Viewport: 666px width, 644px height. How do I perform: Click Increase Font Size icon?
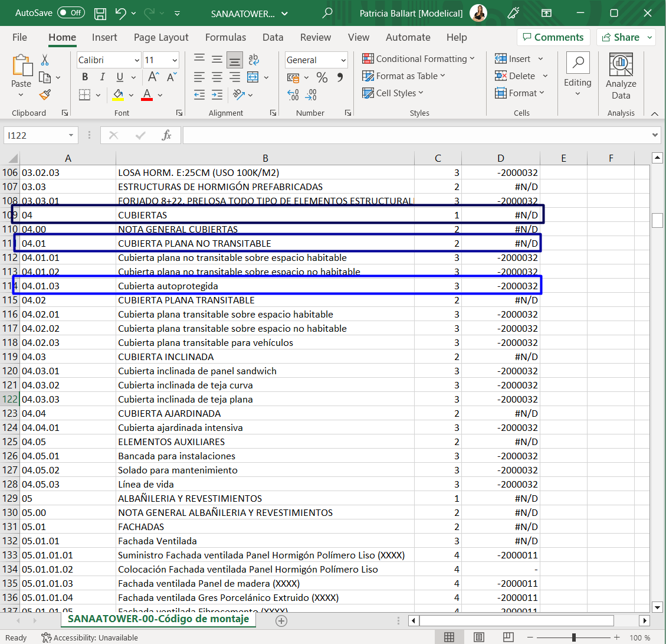pos(153,77)
